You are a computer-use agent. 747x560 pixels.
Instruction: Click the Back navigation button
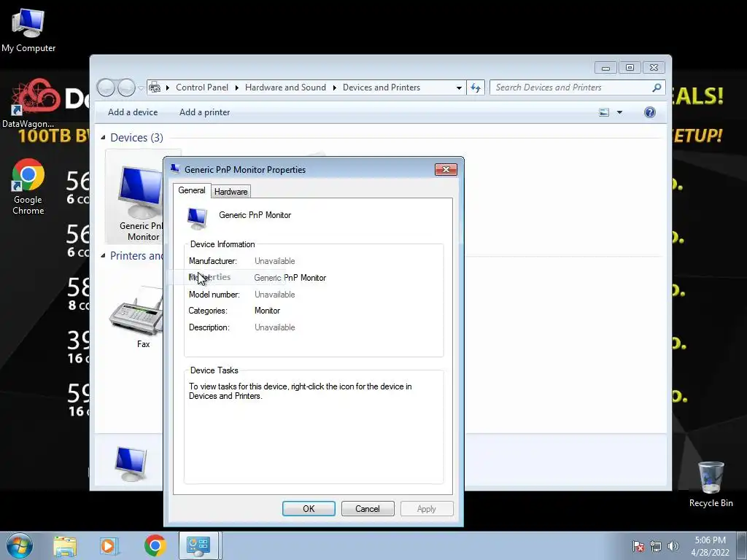pos(106,87)
